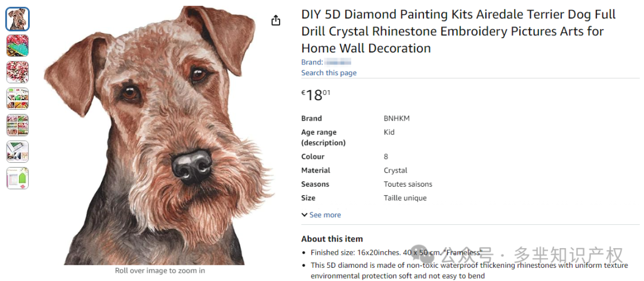644x281 pixels.
Task: Open the Brand link under the title
Action: click(326, 62)
